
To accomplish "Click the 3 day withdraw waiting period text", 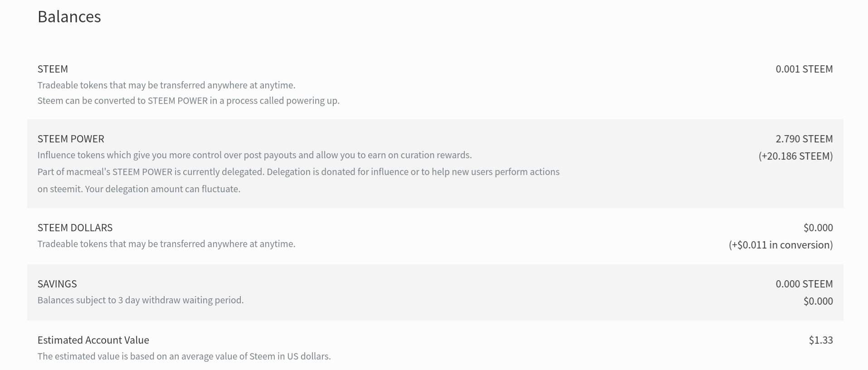I will pos(140,301).
